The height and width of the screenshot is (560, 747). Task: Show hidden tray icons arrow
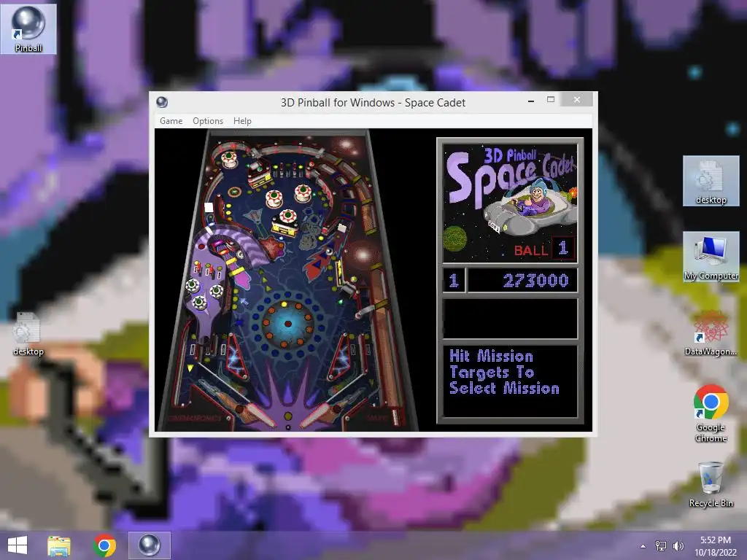pos(643,546)
